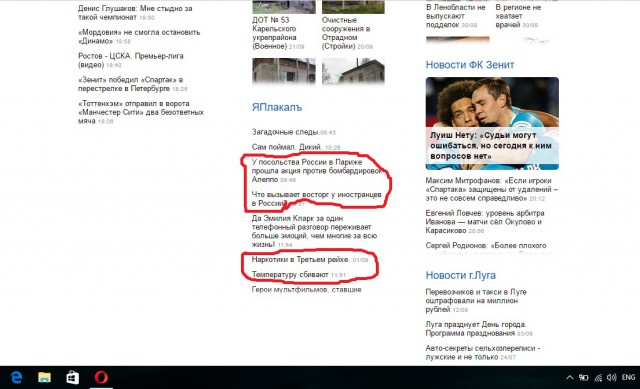This screenshot has width=640, height=389.
Task: Open В регионе не хватает врачей
Action: tap(518, 16)
